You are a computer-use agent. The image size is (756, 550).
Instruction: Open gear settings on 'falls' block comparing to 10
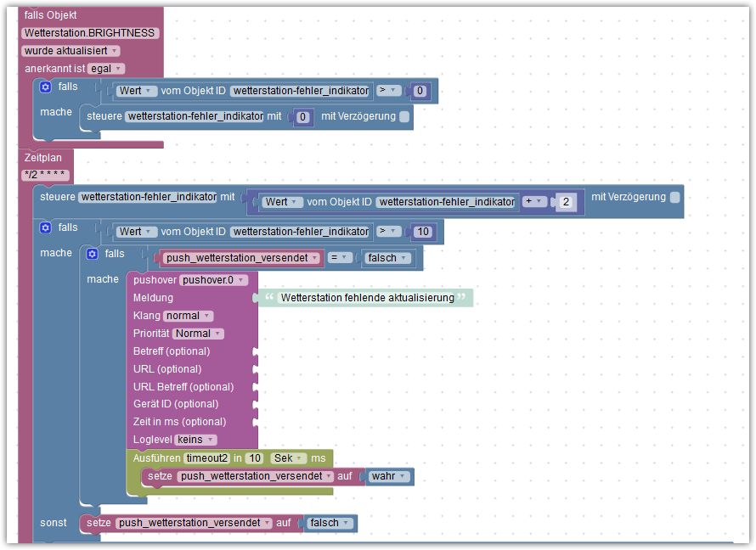45,227
